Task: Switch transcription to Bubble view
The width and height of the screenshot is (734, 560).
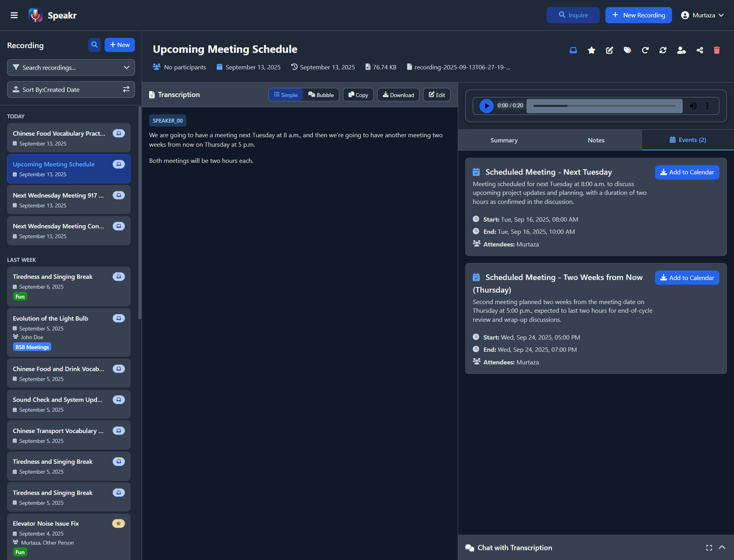Action: click(321, 95)
